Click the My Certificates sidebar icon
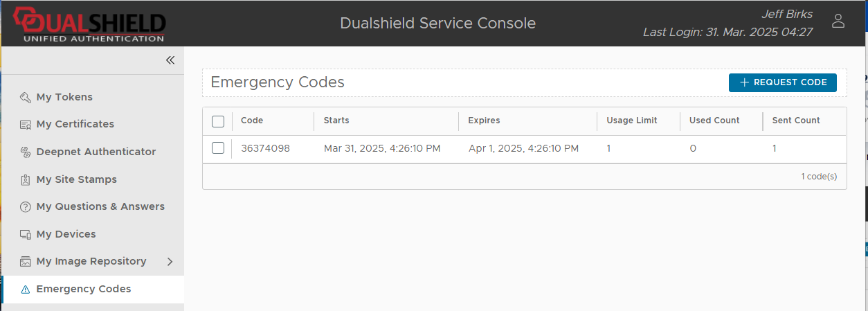 26,125
